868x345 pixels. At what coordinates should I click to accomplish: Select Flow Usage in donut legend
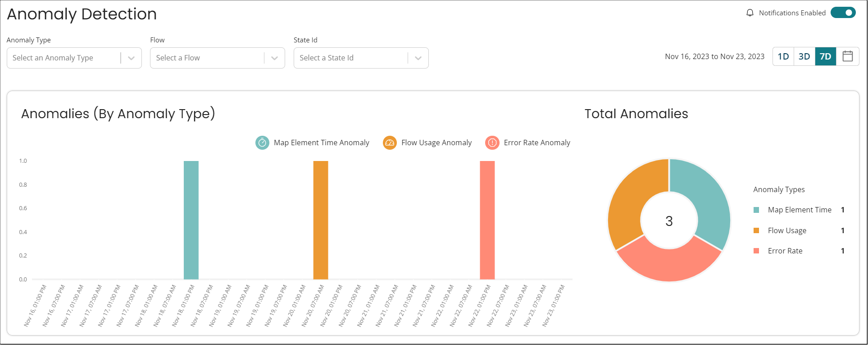click(x=787, y=230)
